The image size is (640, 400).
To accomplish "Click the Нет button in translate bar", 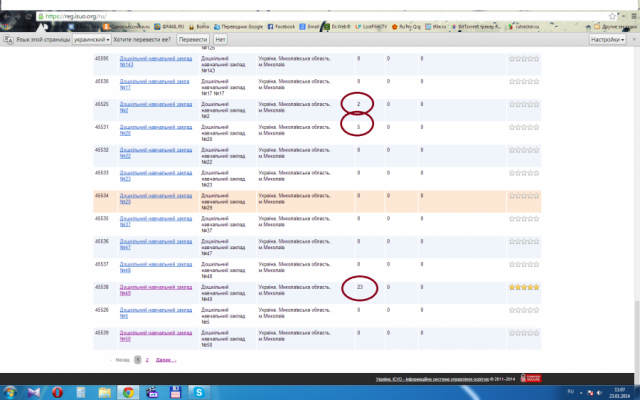I will [x=221, y=40].
